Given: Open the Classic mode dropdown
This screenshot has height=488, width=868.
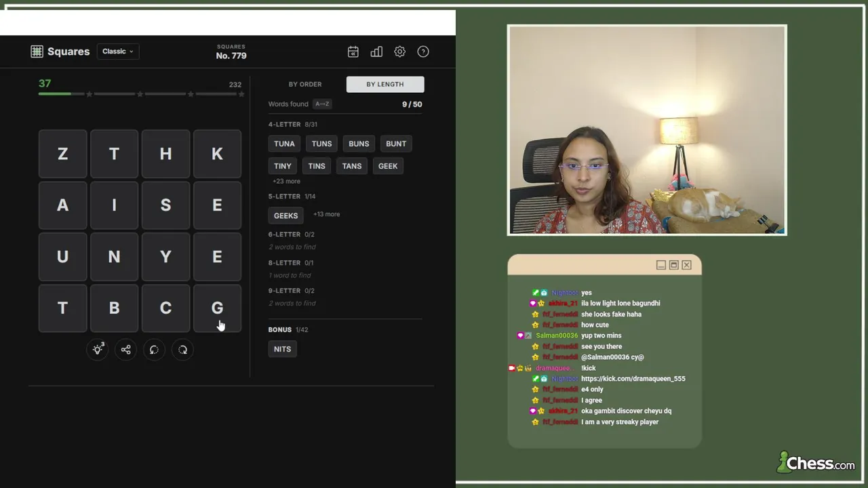Looking at the screenshot, I should point(118,52).
